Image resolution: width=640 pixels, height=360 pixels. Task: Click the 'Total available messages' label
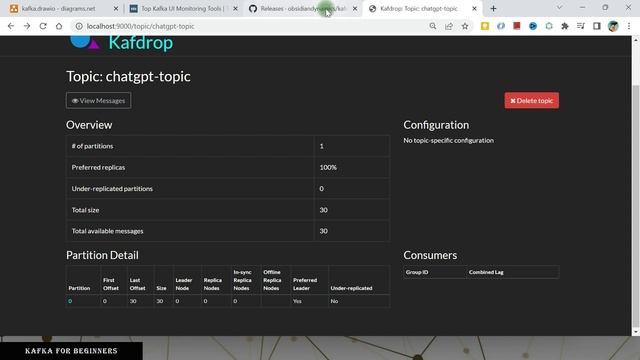pos(107,231)
